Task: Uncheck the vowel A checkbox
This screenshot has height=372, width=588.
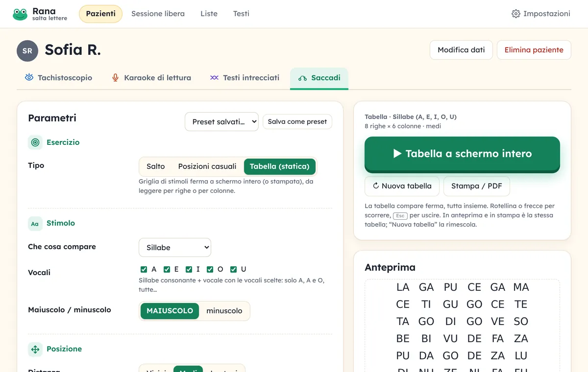Action: (x=144, y=269)
